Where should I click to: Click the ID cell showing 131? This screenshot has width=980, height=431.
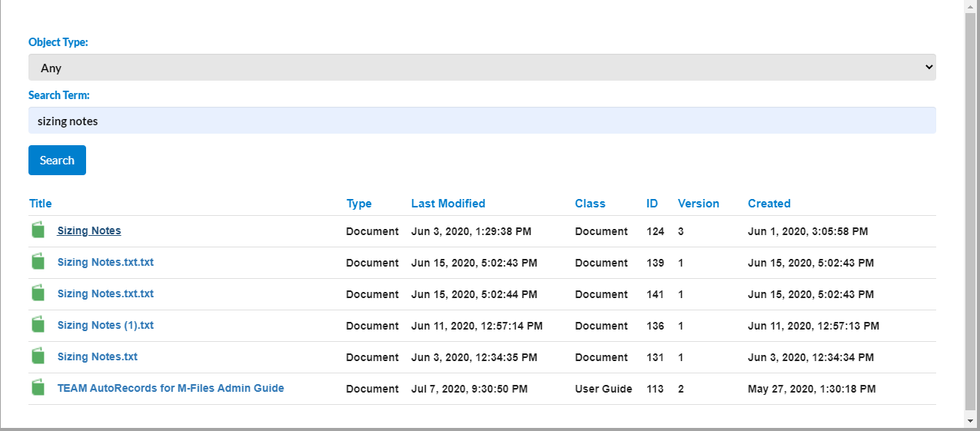[x=655, y=357]
